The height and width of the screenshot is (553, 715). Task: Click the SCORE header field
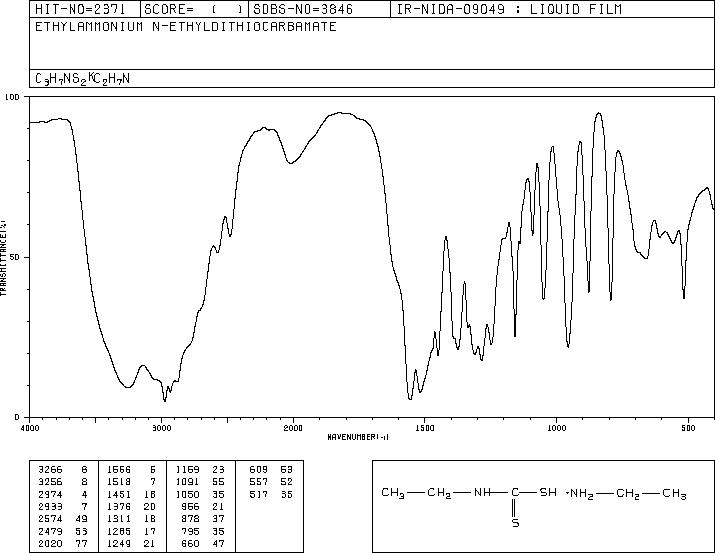pos(194,9)
